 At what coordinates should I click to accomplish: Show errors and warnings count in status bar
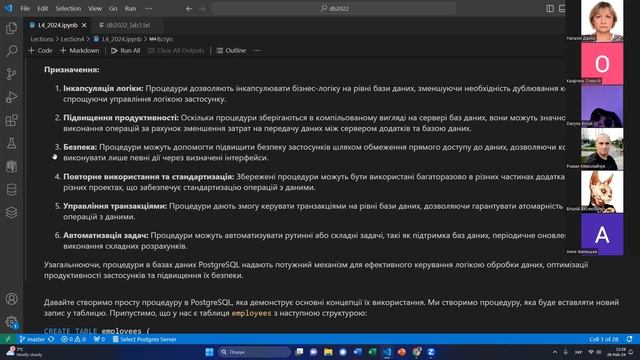[73, 339]
